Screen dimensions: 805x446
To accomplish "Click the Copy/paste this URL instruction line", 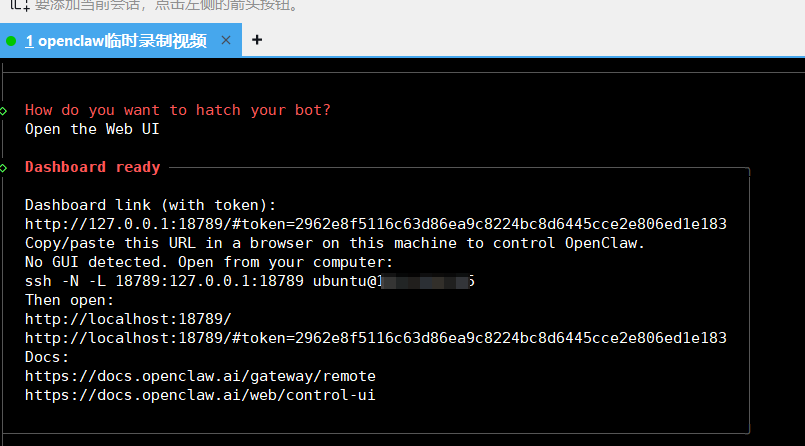I will point(335,243).
